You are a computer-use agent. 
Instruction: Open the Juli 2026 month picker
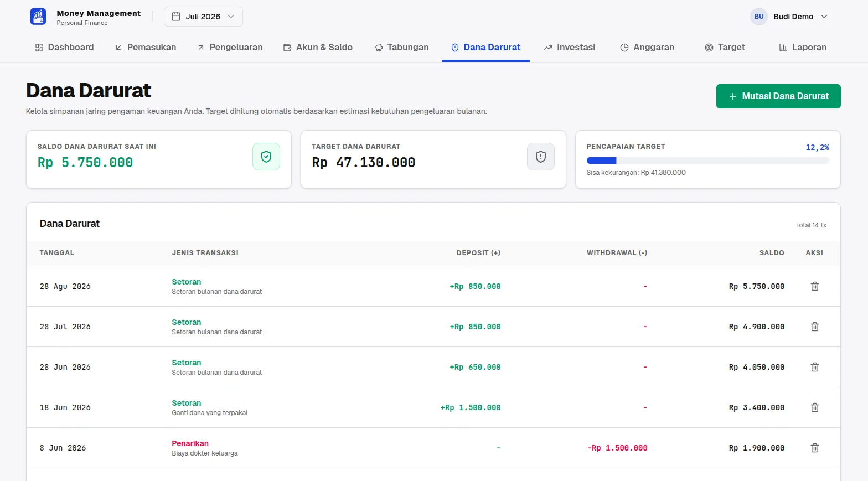(203, 17)
